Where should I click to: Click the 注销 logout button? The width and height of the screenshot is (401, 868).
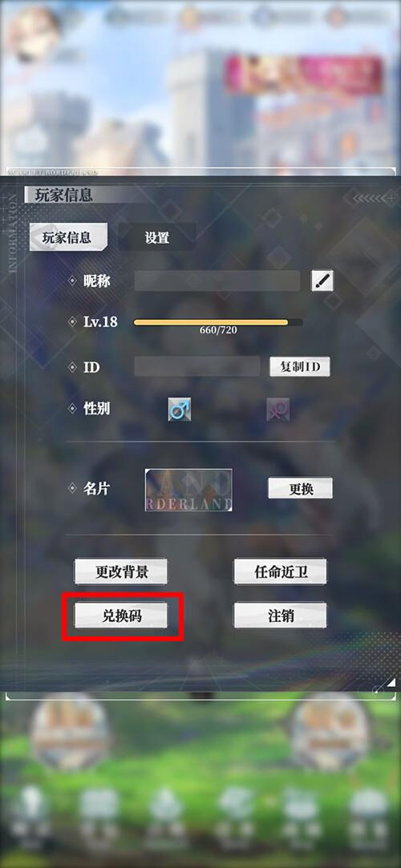click(x=280, y=616)
